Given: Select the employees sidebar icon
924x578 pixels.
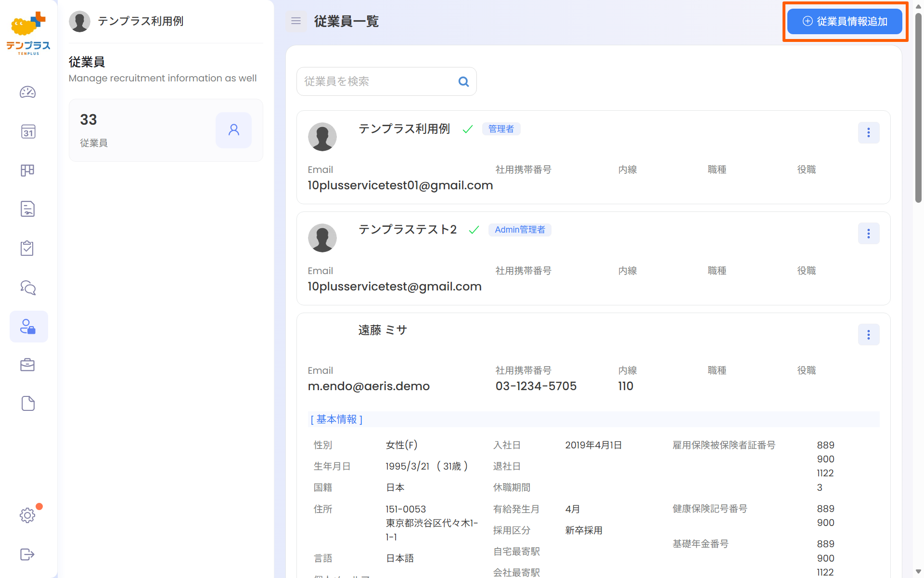Looking at the screenshot, I should pyautogui.click(x=28, y=327).
